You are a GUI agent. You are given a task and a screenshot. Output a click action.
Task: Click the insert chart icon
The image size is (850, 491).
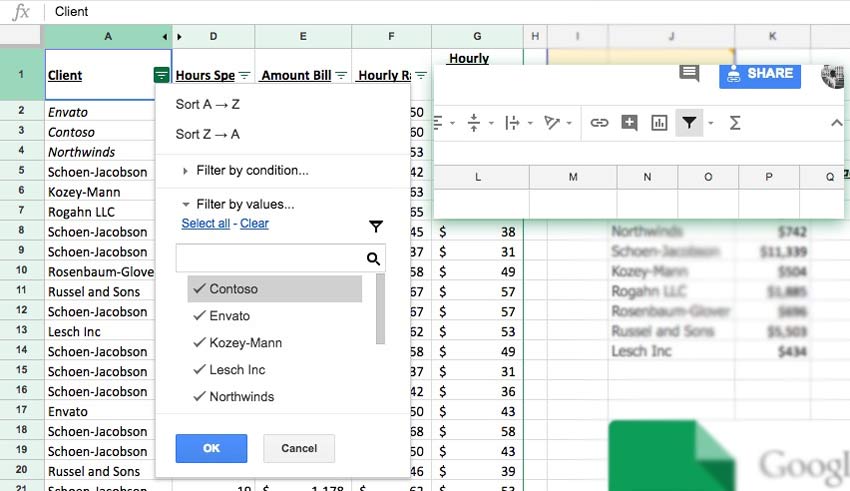(659, 122)
